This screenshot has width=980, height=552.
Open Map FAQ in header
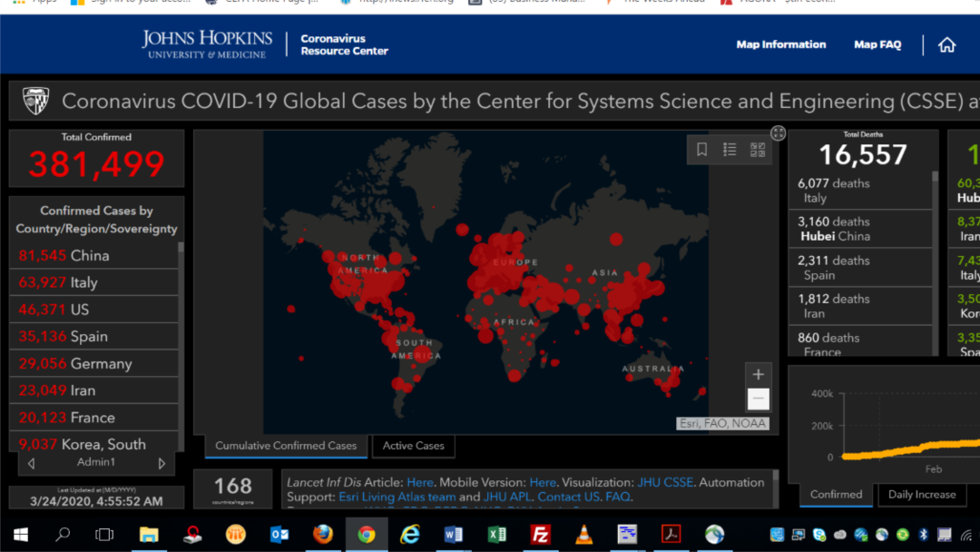click(877, 44)
